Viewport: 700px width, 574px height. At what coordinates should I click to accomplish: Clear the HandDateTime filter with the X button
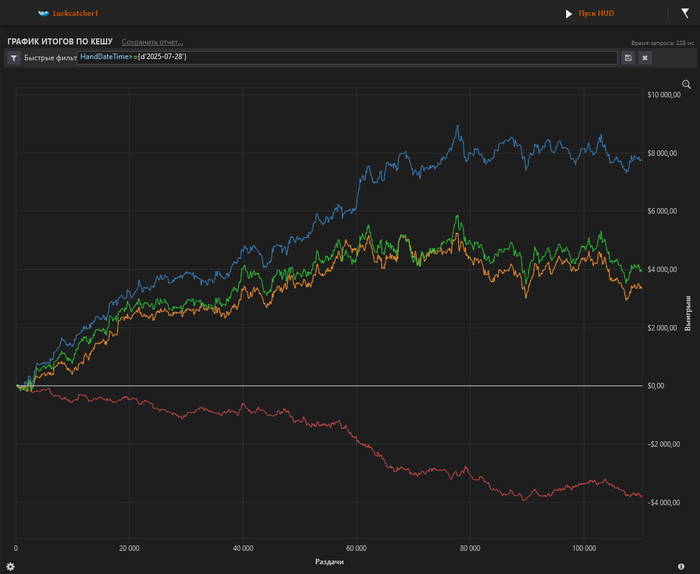click(x=645, y=58)
